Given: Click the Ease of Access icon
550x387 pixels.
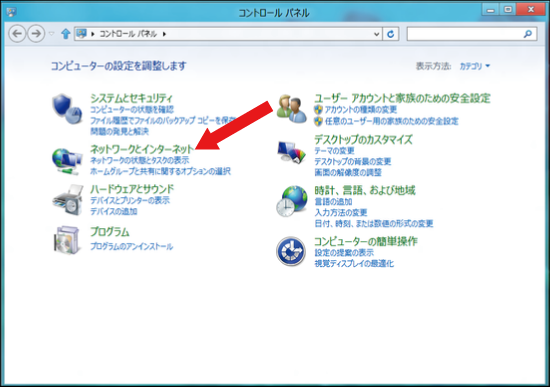Looking at the screenshot, I should pos(291,251).
